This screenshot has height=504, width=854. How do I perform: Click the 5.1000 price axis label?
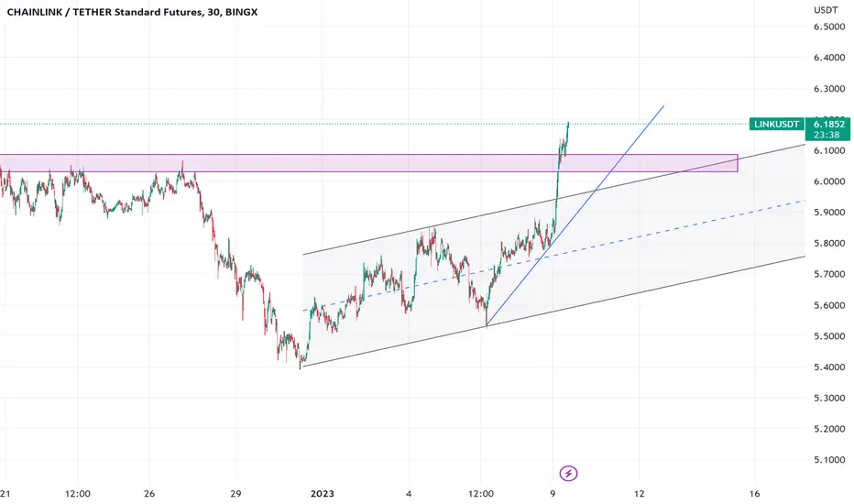(x=829, y=460)
